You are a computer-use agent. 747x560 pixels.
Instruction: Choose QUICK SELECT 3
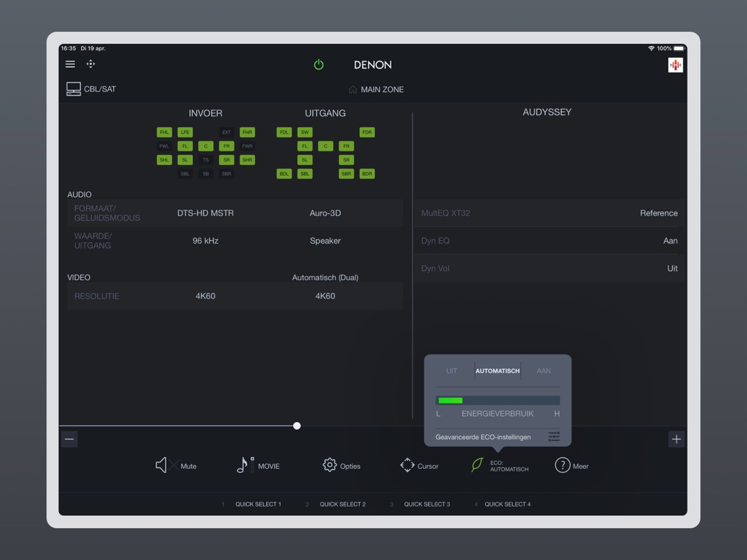pos(426,504)
